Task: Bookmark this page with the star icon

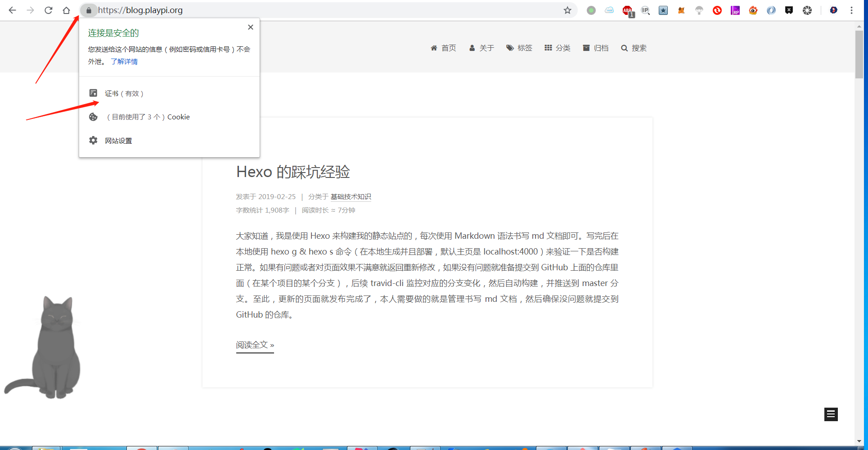Action: click(x=567, y=10)
